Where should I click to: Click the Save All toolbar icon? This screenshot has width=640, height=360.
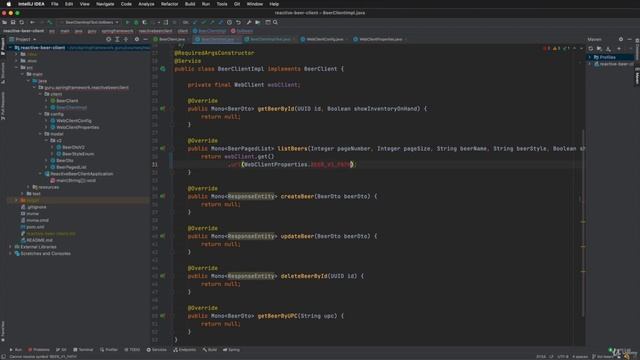[13, 22]
